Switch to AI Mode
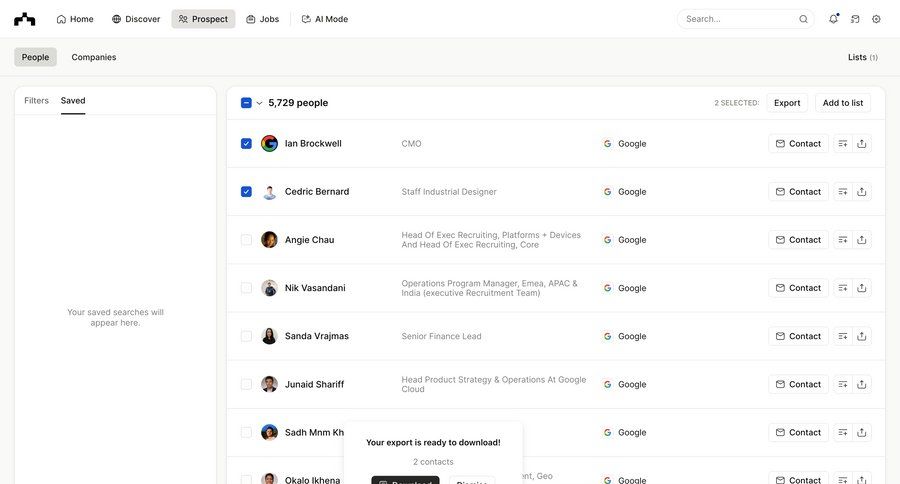900x484 pixels. pos(325,19)
